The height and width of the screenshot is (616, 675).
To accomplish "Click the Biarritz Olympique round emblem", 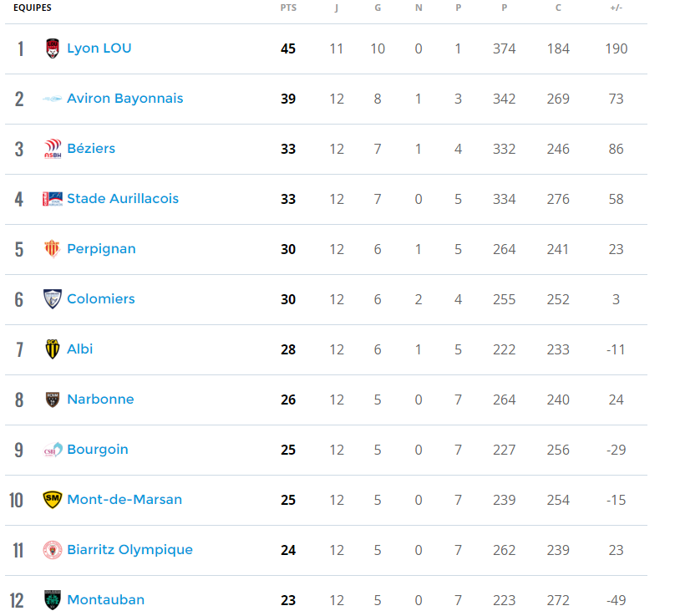I will click(53, 550).
